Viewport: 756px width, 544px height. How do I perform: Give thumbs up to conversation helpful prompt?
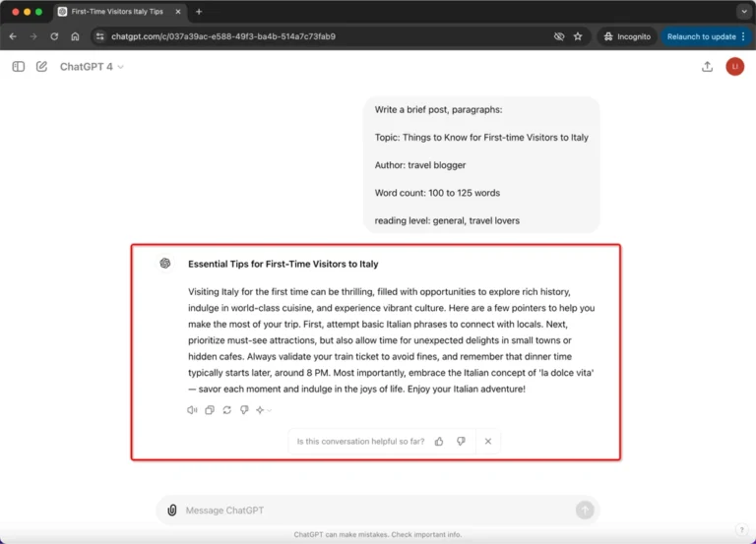pyautogui.click(x=439, y=442)
